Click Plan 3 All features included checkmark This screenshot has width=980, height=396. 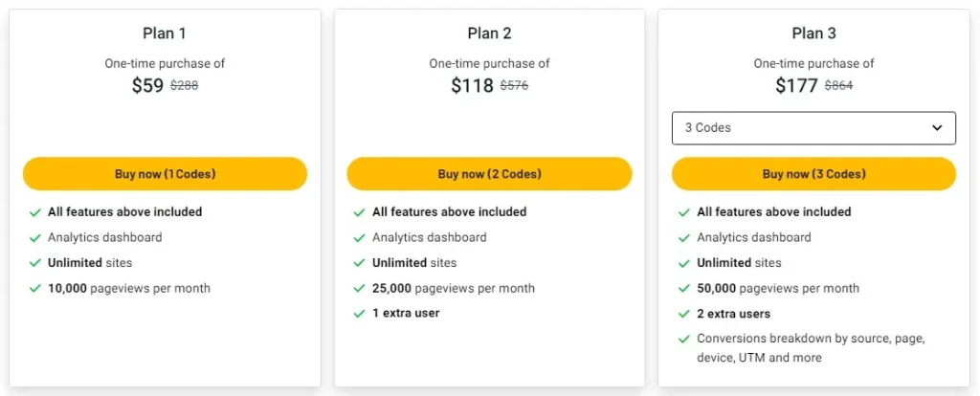tap(683, 212)
